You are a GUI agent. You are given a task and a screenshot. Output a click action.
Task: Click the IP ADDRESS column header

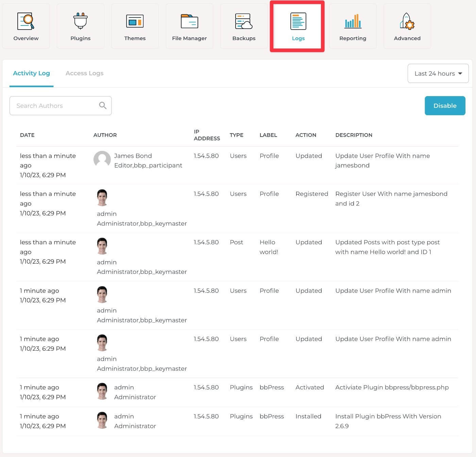click(x=207, y=135)
